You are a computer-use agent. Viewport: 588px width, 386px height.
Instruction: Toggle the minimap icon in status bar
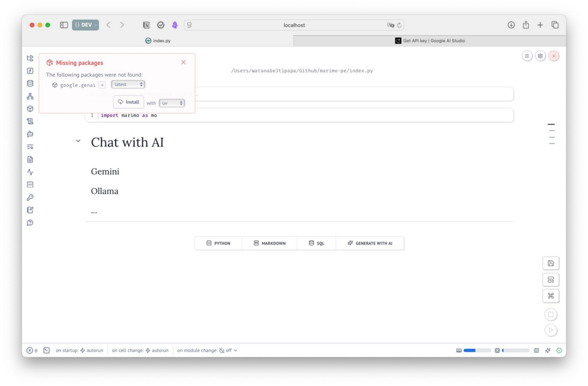pos(536,350)
